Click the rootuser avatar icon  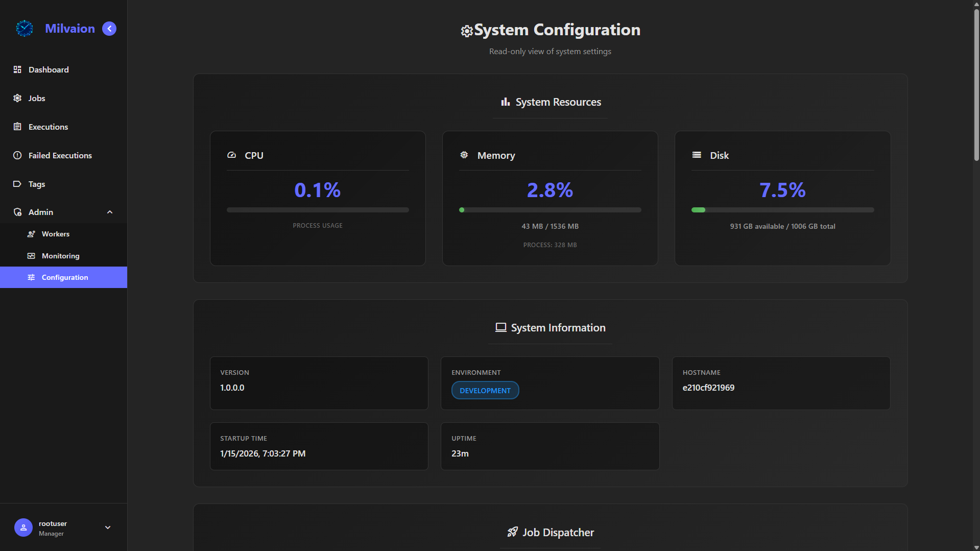click(x=23, y=528)
